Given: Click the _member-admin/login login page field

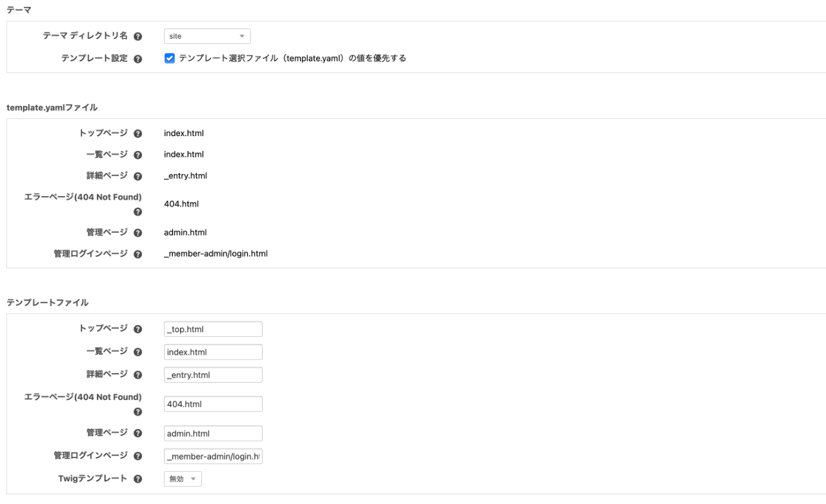Looking at the screenshot, I should pyautogui.click(x=213, y=456).
